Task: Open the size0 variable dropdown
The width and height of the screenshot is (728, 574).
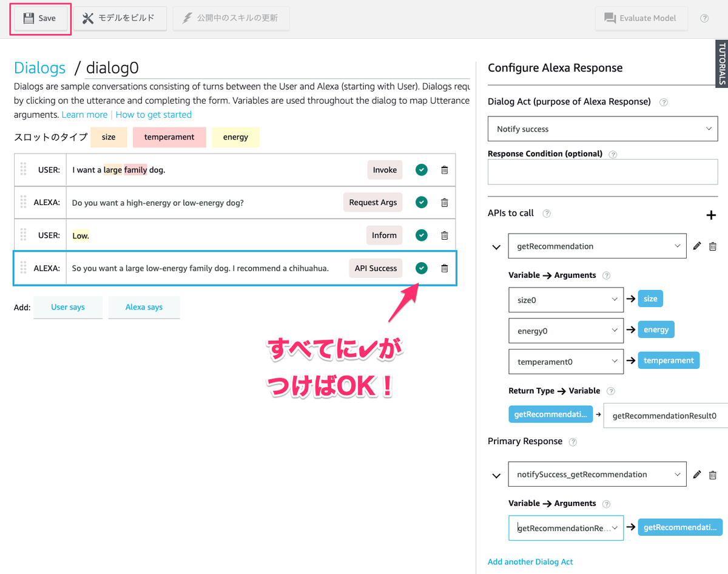Action: click(x=566, y=300)
